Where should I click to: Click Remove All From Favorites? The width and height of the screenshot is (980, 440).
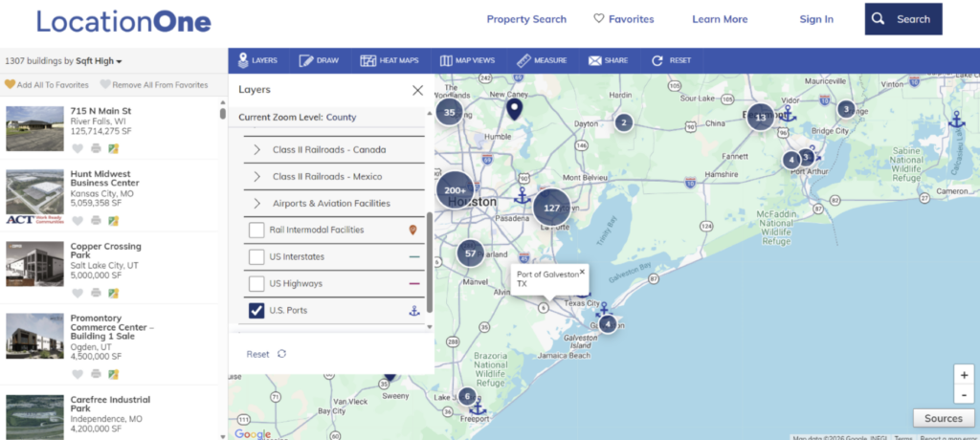tap(154, 84)
